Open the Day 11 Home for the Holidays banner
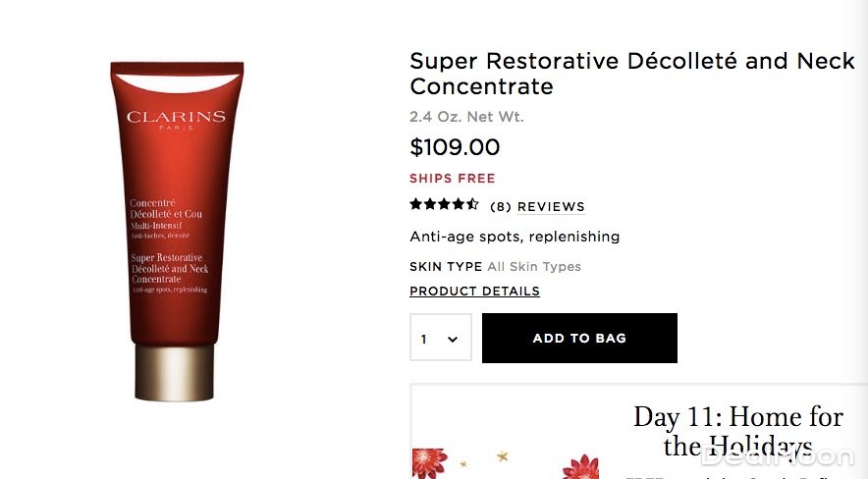The height and width of the screenshot is (479, 868). tap(639, 432)
